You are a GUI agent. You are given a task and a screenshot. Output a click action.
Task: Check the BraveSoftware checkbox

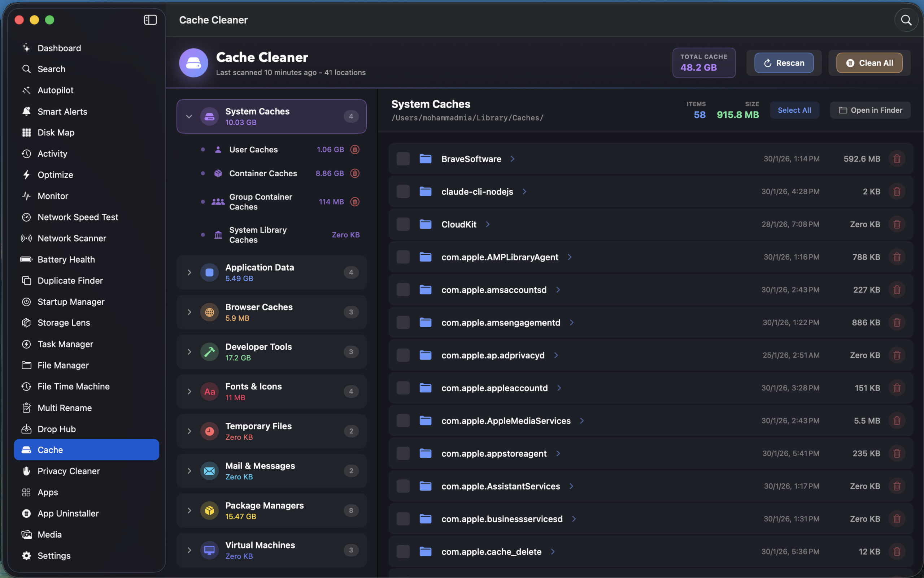coord(403,159)
